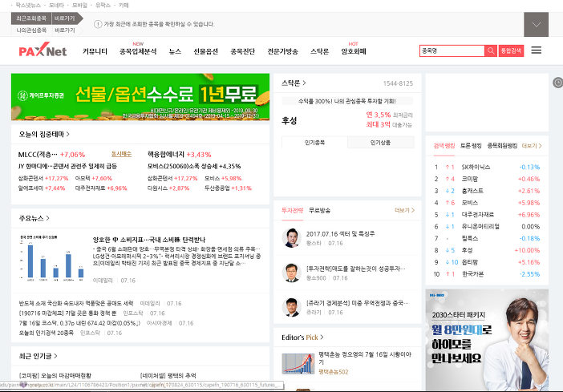The image size is (563, 392).
Task: Open the 선물옵션 menu
Action: [206, 51]
